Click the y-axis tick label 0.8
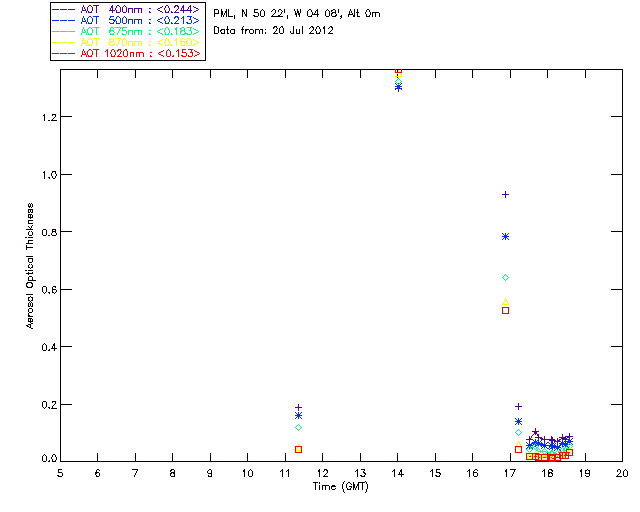 tap(49, 233)
